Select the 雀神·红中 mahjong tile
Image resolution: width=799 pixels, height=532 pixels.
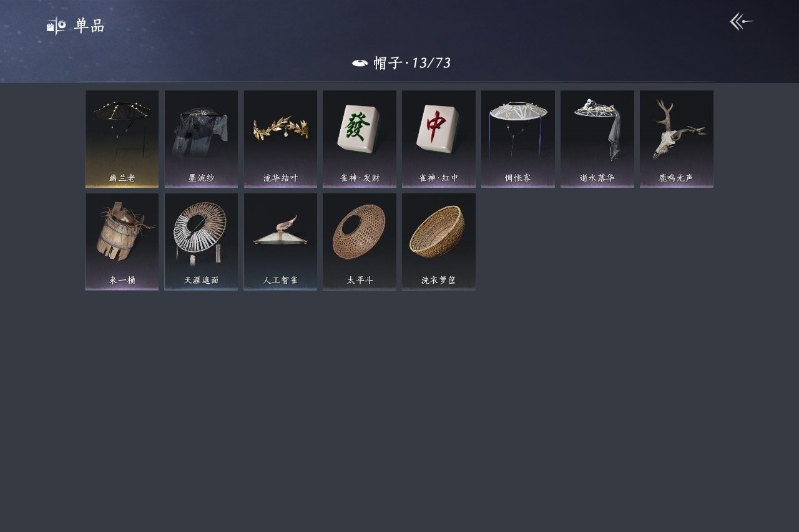pos(439,138)
